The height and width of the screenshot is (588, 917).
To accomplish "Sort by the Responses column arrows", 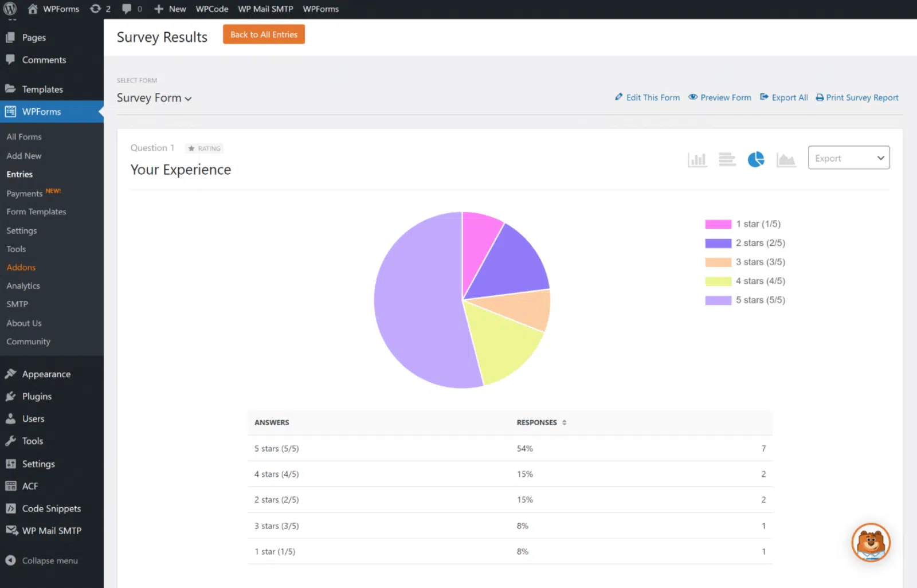I will [x=564, y=422].
